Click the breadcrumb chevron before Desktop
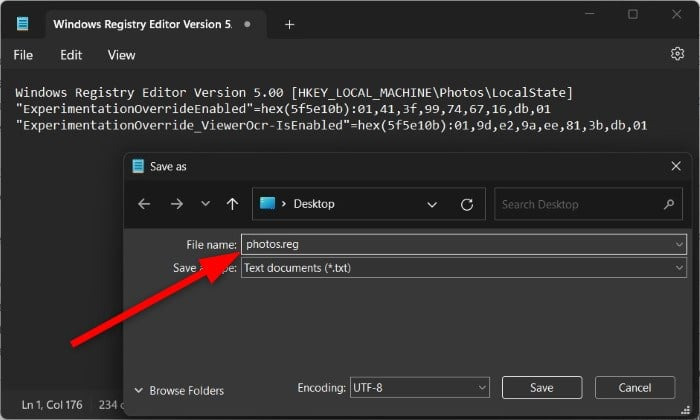Image resolution: width=700 pixels, height=420 pixels. click(x=284, y=204)
